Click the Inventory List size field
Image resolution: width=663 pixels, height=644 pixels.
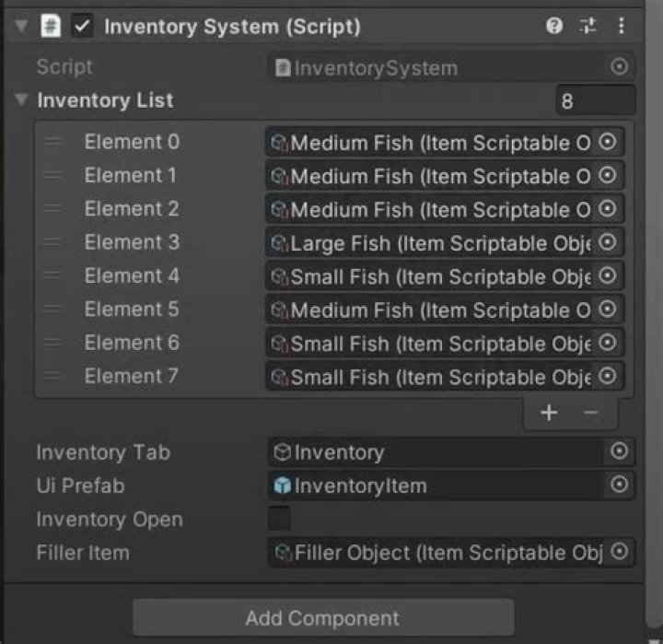pyautogui.click(x=594, y=100)
